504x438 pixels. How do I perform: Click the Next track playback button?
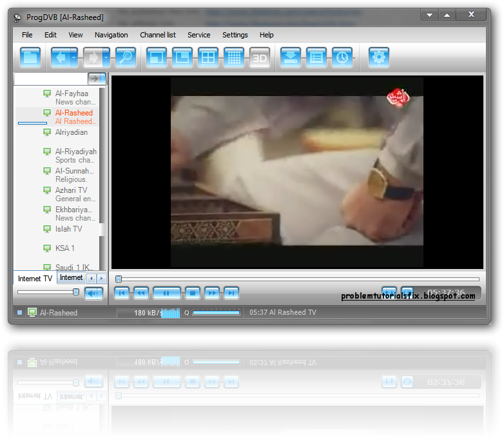pyautogui.click(x=231, y=293)
